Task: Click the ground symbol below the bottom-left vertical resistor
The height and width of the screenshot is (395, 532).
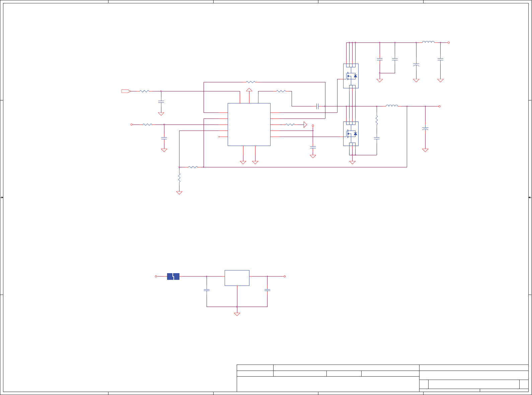Action: coord(179,193)
